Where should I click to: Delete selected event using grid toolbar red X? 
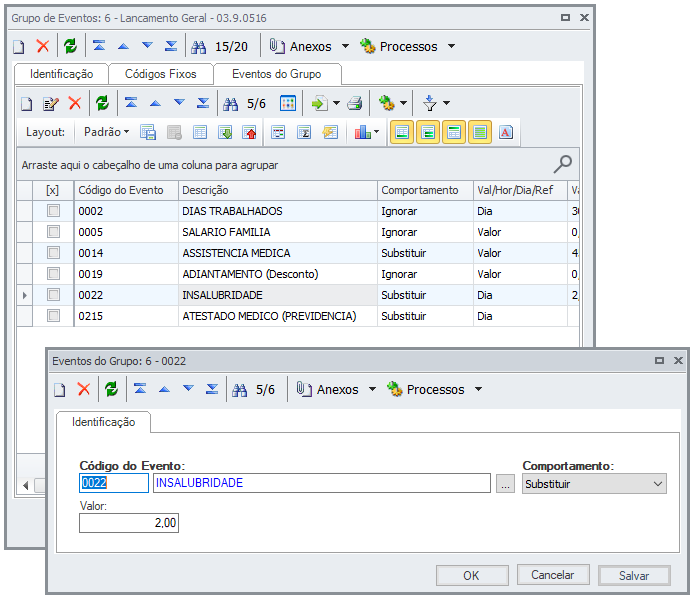point(75,103)
